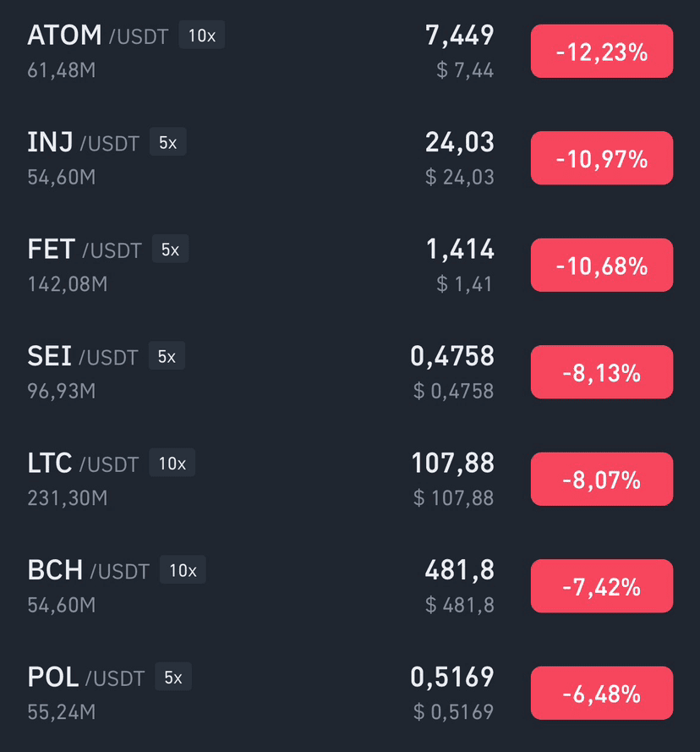
Task: Open the LTC/USDT pair
Action: pyautogui.click(x=350, y=479)
